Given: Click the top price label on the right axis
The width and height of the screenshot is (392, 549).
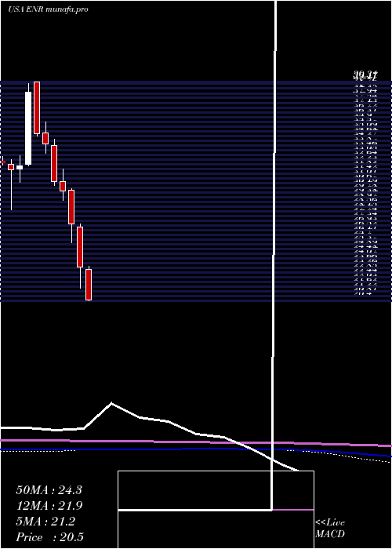Looking at the screenshot, I should point(365,75).
